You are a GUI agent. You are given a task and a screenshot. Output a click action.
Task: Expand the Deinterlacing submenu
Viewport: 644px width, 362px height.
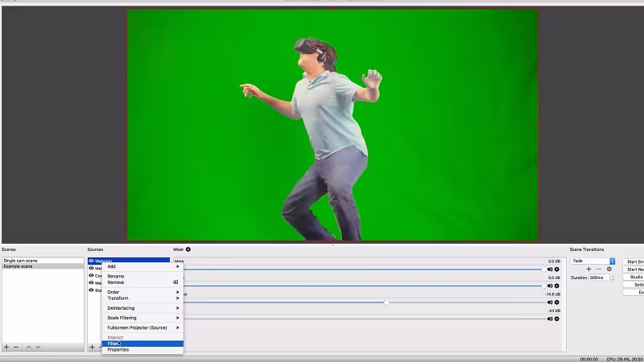click(x=142, y=308)
